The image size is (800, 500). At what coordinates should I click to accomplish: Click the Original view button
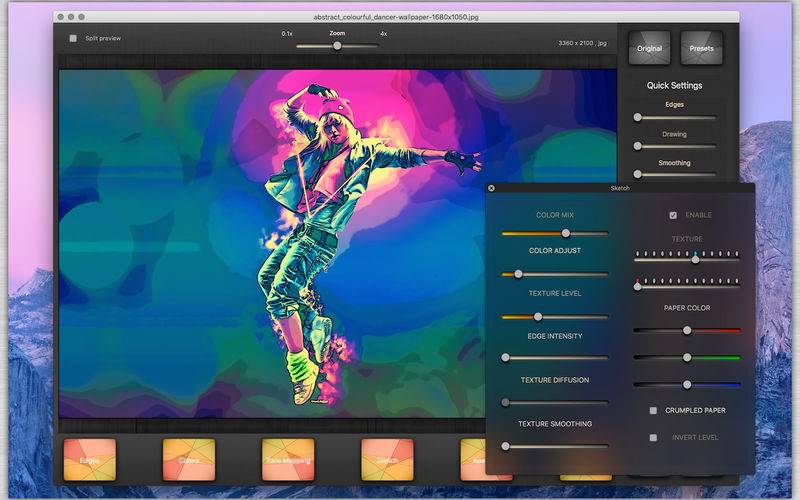[649, 48]
